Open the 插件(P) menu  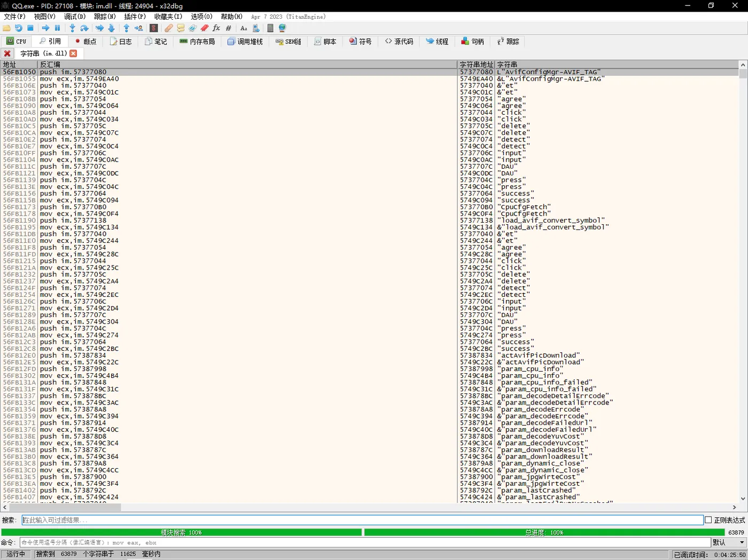pos(135,17)
